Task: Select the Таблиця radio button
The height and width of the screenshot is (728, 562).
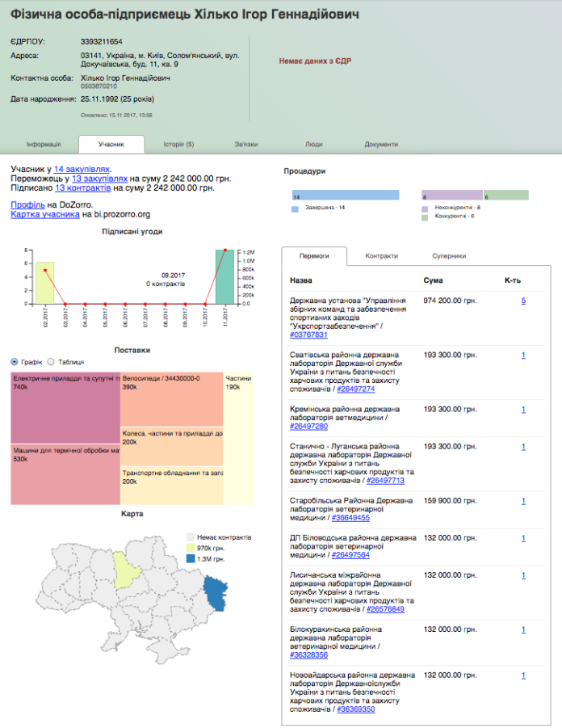Action: [51, 362]
